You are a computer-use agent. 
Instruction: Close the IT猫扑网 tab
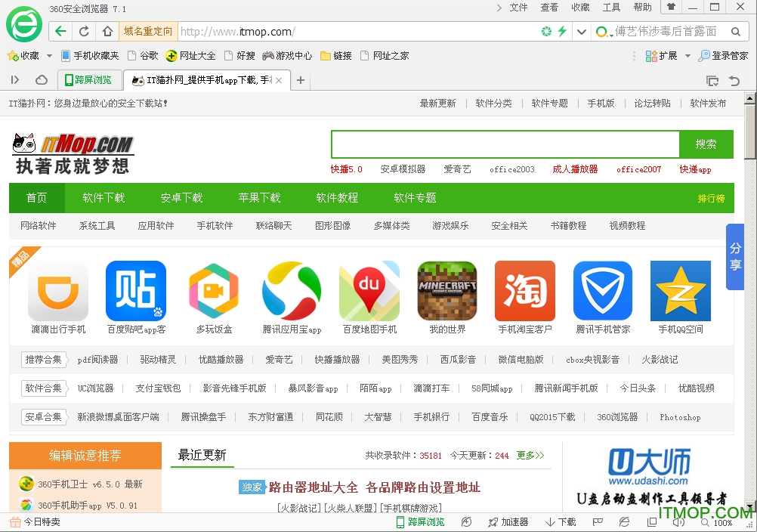(279, 81)
